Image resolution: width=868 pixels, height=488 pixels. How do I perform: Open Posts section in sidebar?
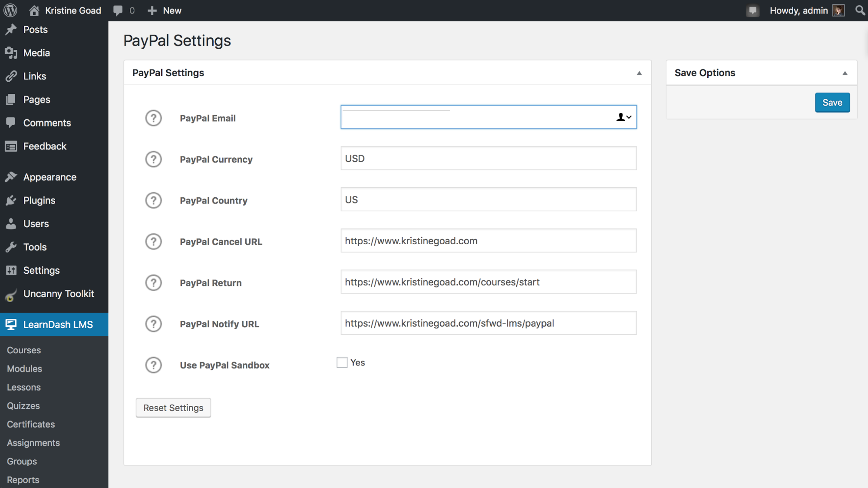[x=35, y=29]
